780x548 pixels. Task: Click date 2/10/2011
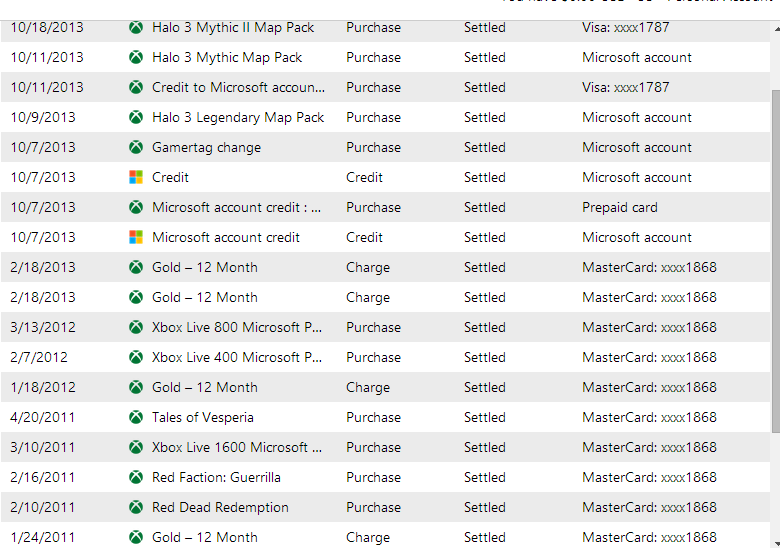(43, 507)
